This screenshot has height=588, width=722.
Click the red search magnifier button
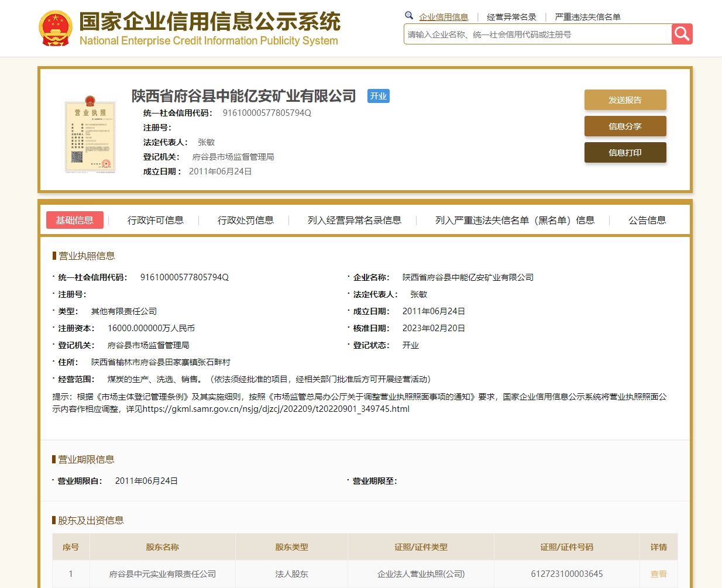[682, 34]
